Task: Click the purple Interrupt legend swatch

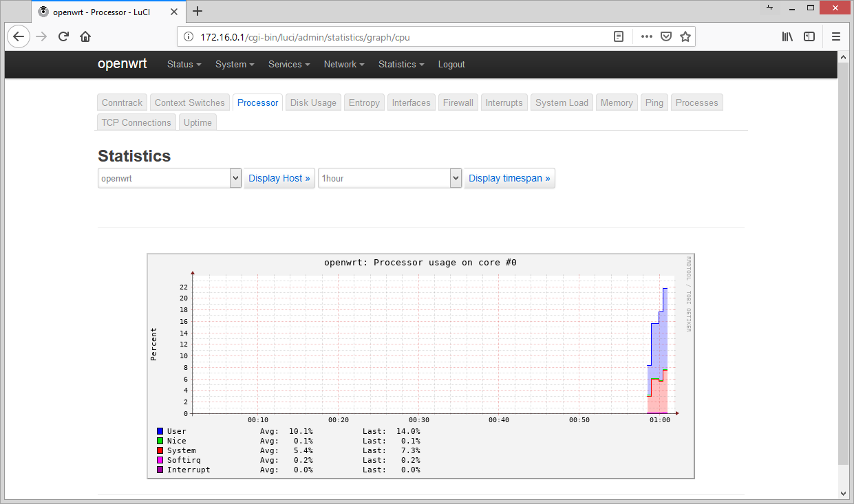Action: pyautogui.click(x=160, y=470)
